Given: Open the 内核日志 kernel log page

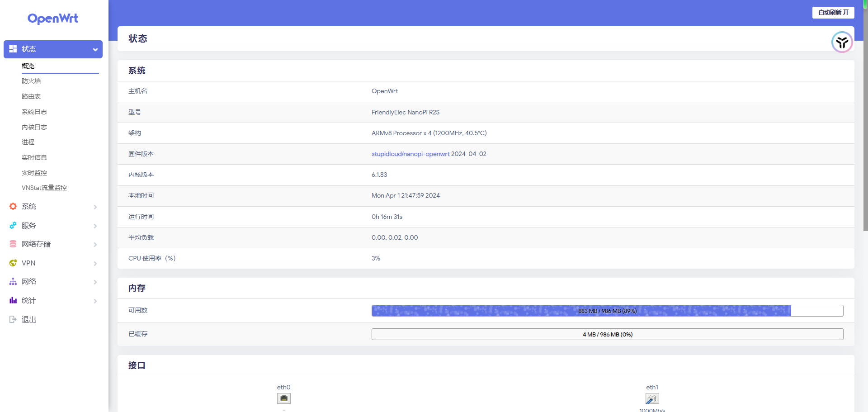Looking at the screenshot, I should click(x=34, y=127).
